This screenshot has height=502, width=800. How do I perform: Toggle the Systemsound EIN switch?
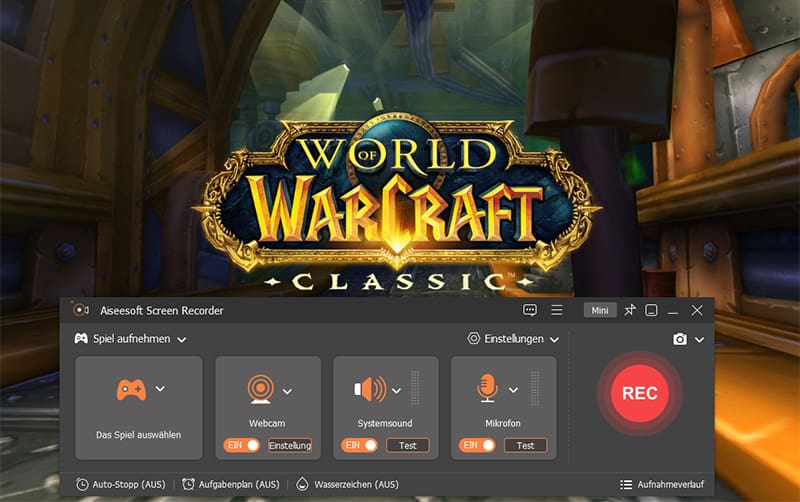359,445
